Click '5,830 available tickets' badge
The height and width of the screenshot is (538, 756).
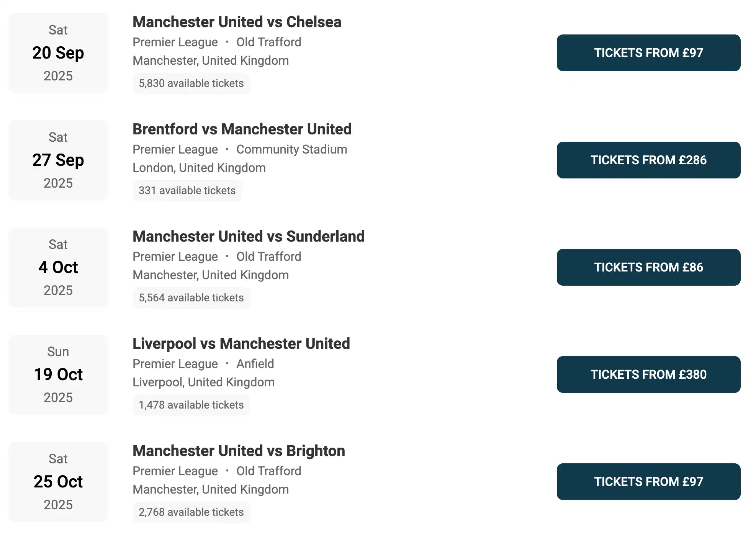click(191, 83)
